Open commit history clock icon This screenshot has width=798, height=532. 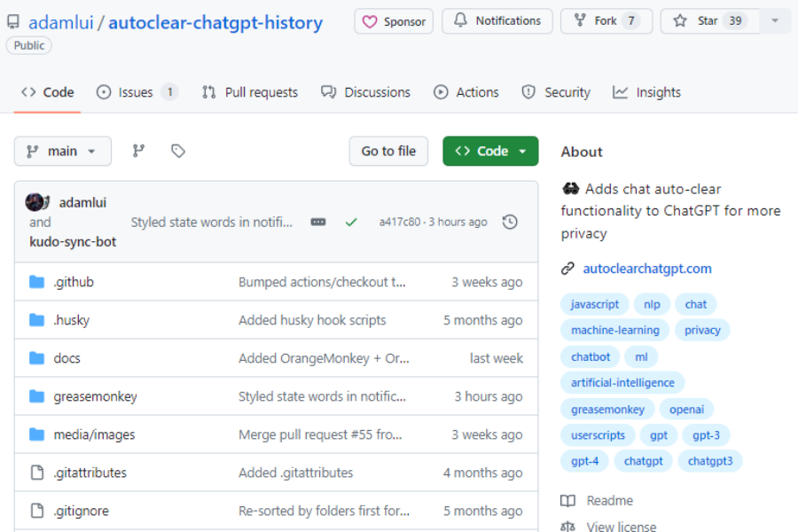[510, 222]
